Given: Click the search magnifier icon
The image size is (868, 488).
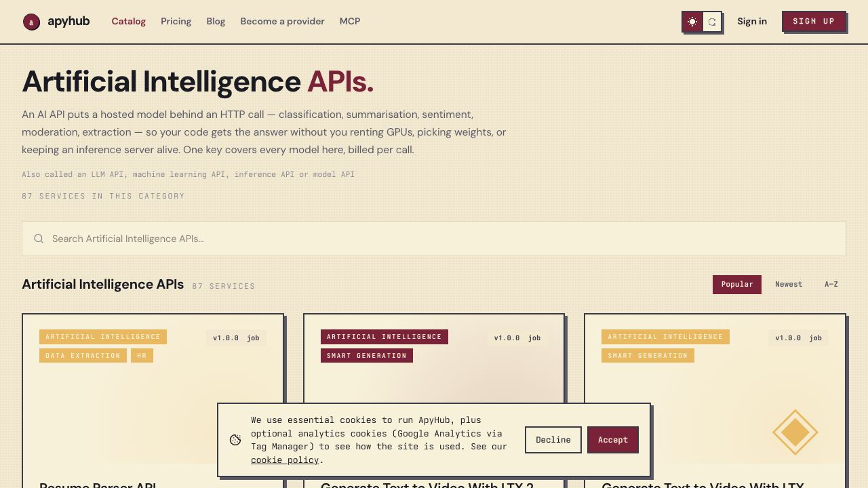Looking at the screenshot, I should tap(39, 239).
